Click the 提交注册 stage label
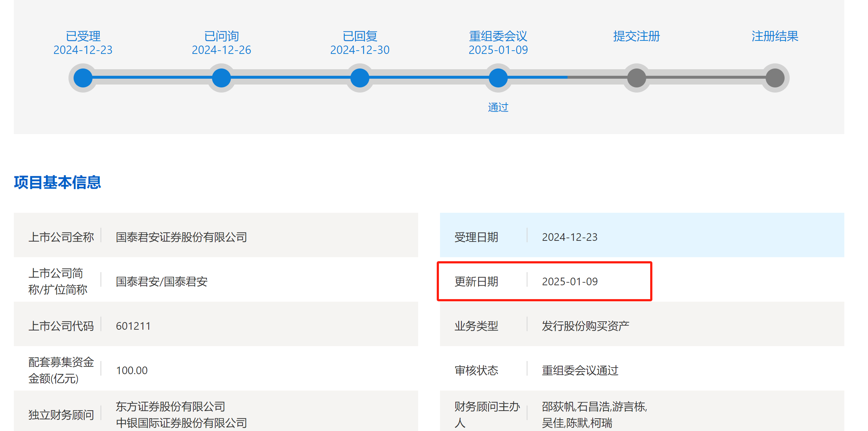The width and height of the screenshot is (868, 431). 636,36
